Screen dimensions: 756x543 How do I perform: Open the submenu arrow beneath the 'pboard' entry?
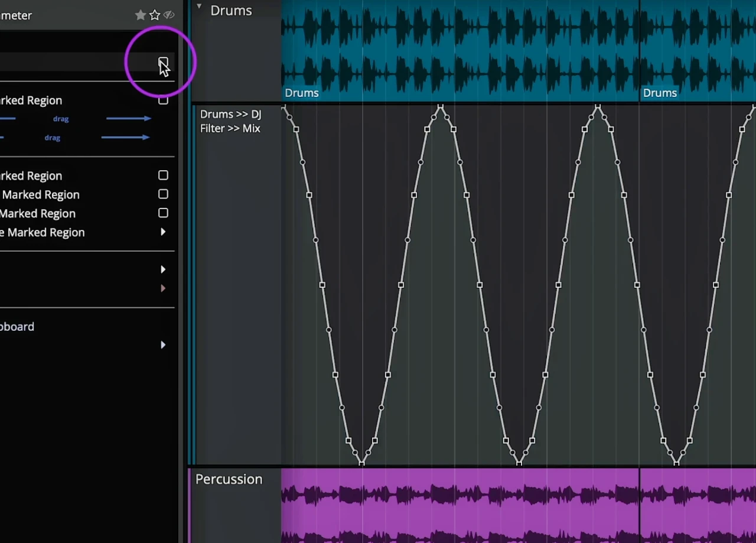point(163,345)
